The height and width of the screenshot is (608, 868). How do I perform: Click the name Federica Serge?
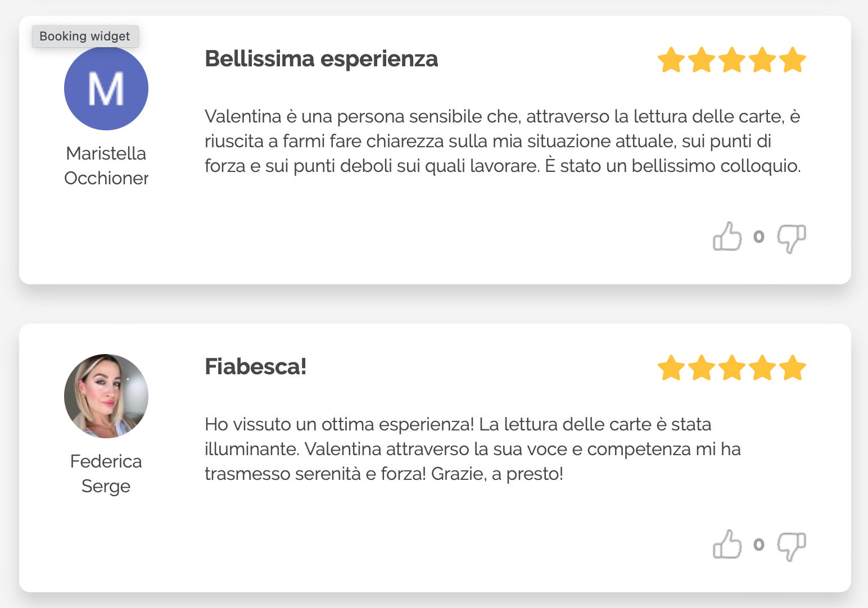click(x=106, y=474)
